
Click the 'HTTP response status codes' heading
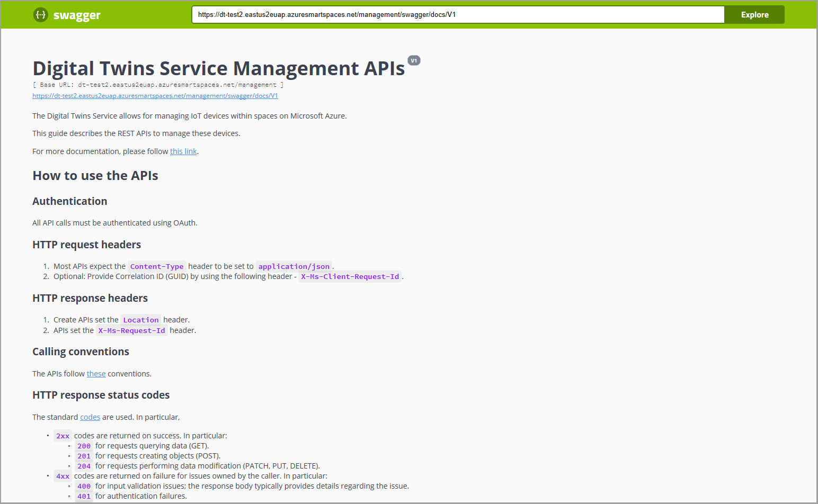click(101, 395)
